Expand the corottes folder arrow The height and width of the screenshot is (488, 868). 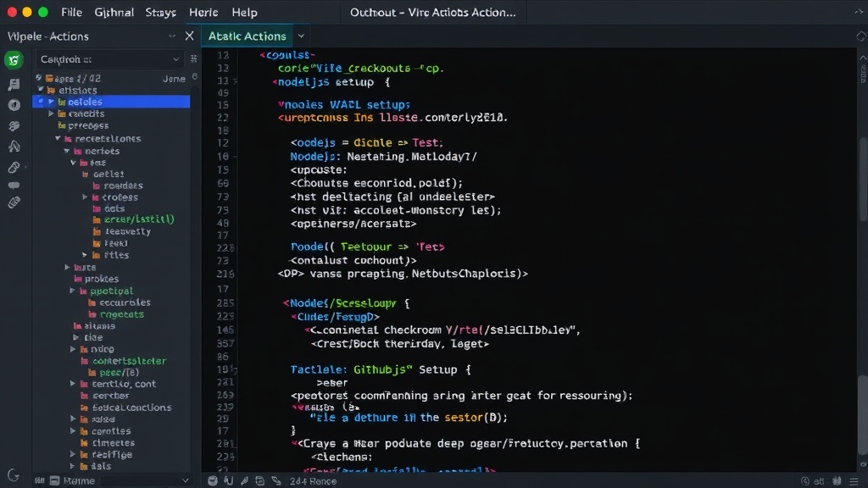point(73,431)
